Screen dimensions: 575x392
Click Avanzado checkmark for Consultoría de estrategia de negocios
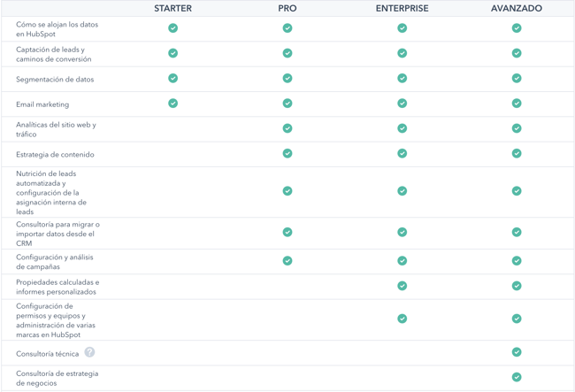(x=517, y=377)
